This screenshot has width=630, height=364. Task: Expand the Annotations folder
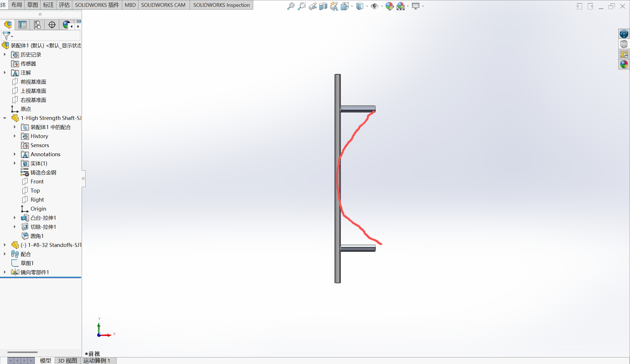click(x=14, y=154)
